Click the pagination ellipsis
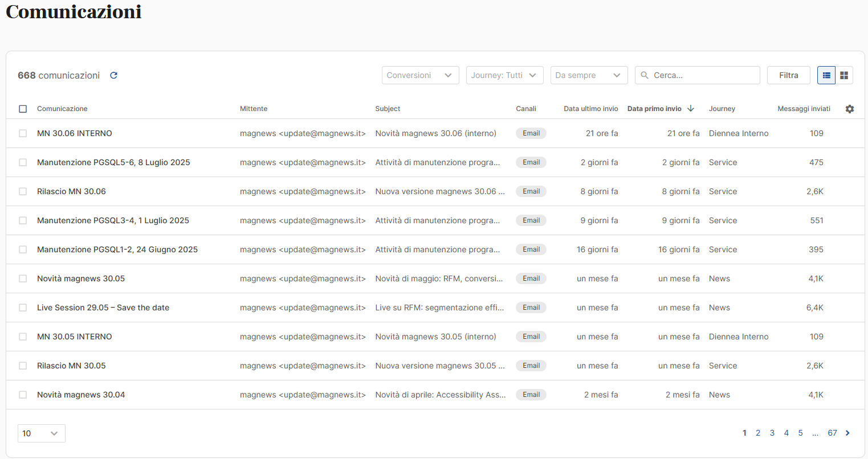The width and height of the screenshot is (868, 459). click(816, 433)
